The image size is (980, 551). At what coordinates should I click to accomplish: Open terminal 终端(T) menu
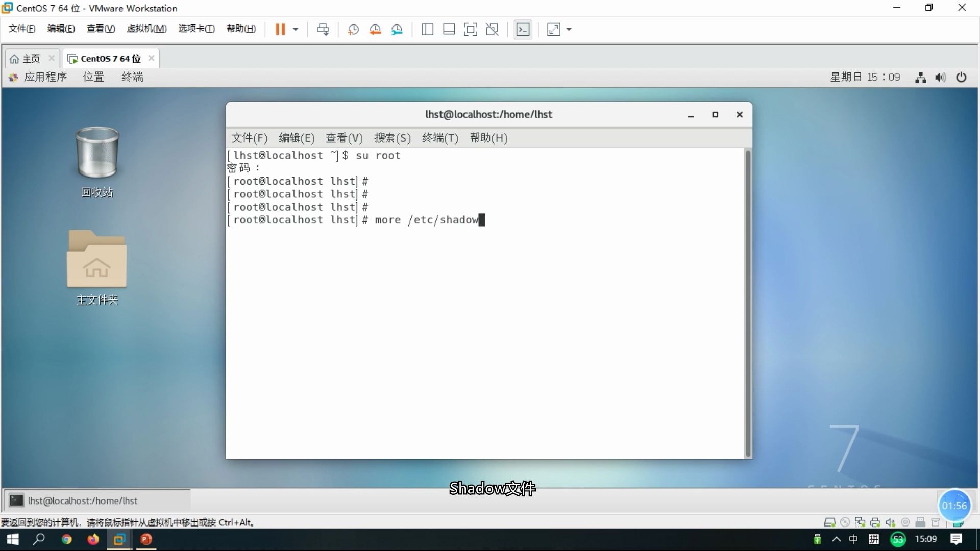pos(440,138)
